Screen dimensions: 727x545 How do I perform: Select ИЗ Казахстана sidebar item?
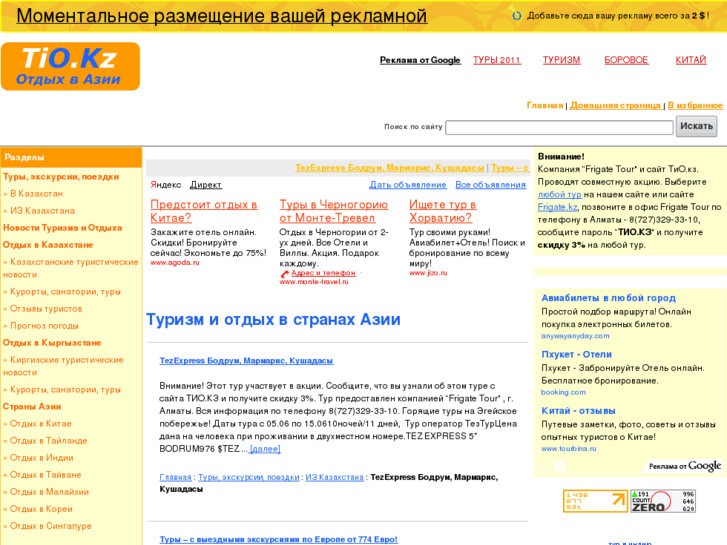pyautogui.click(x=42, y=211)
